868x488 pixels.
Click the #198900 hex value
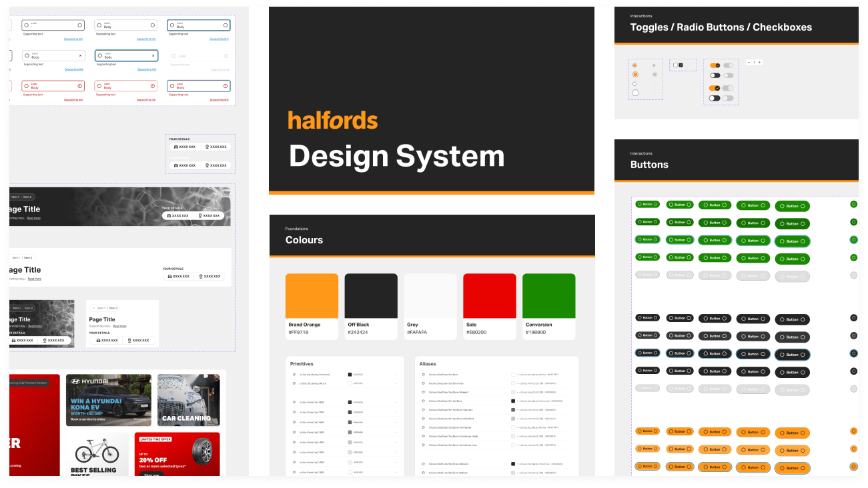536,332
